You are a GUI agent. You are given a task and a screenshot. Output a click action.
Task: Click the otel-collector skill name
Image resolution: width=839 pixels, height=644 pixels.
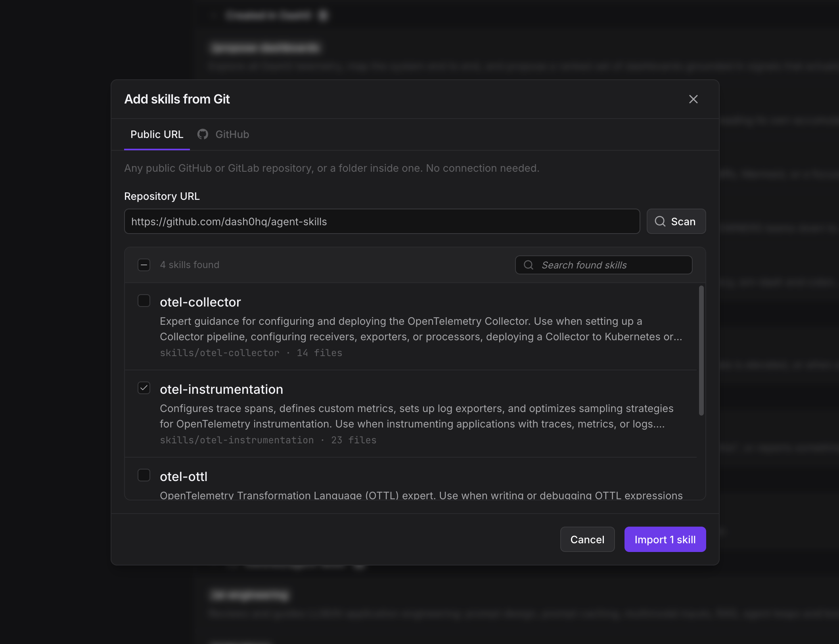pos(200,302)
